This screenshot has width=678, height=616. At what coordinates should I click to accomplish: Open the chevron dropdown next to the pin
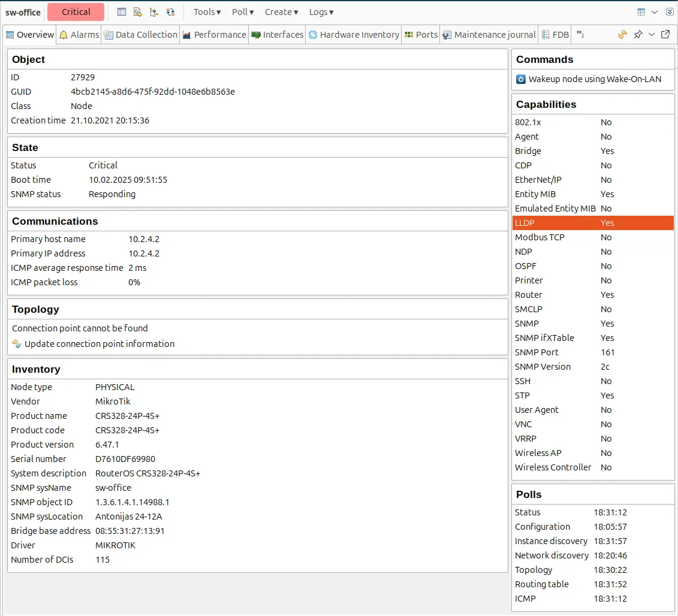tap(652, 35)
